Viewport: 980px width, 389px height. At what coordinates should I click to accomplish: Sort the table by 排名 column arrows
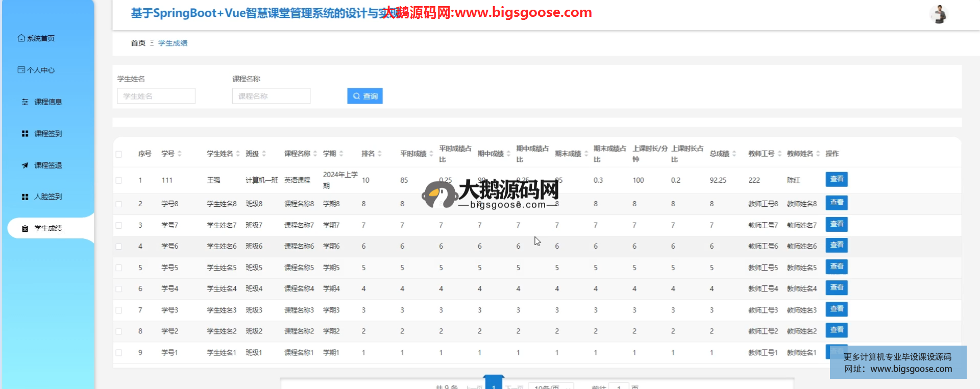(380, 154)
